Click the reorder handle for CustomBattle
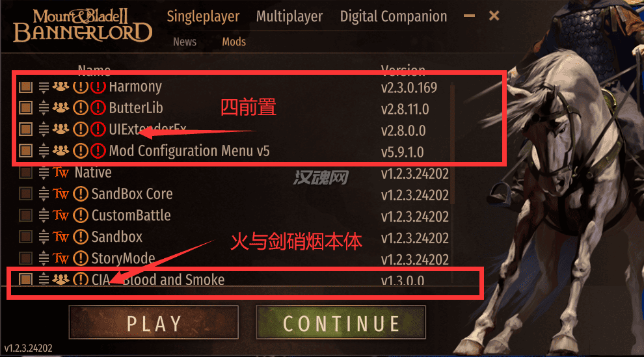 pos(44,215)
